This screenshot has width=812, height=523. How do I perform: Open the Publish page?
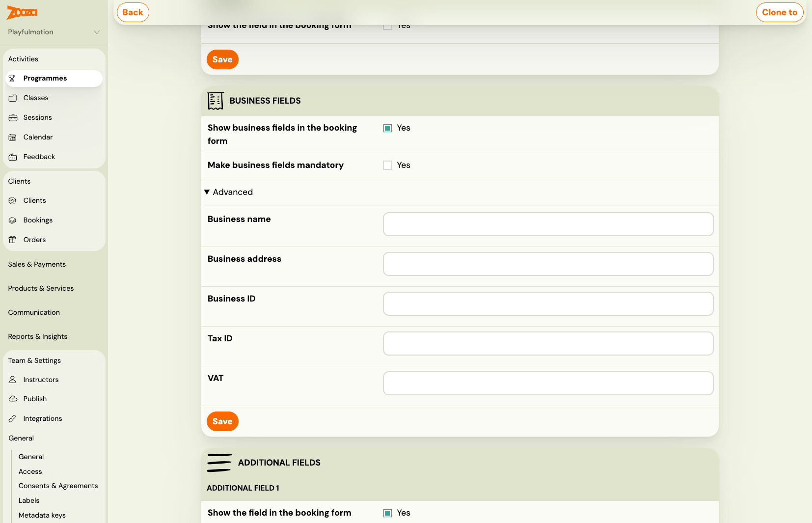[54, 399]
